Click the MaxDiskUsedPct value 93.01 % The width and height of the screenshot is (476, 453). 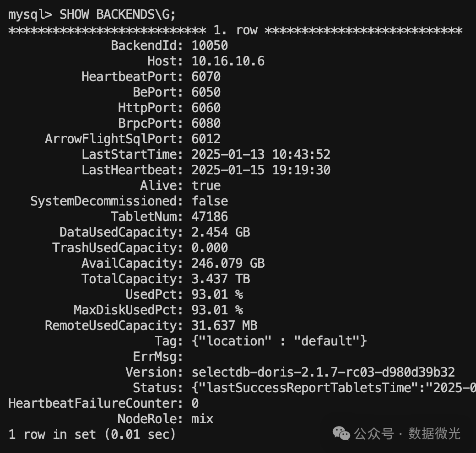click(217, 310)
